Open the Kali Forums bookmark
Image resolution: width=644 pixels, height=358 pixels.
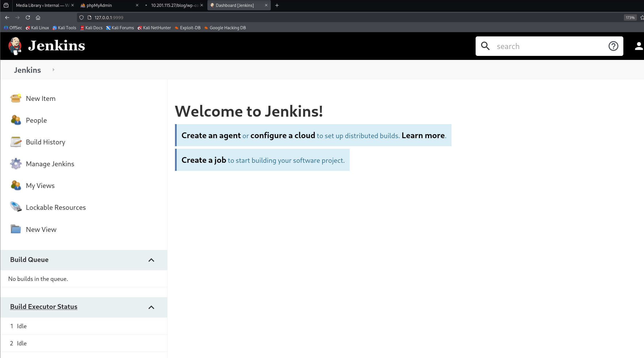[120, 28]
